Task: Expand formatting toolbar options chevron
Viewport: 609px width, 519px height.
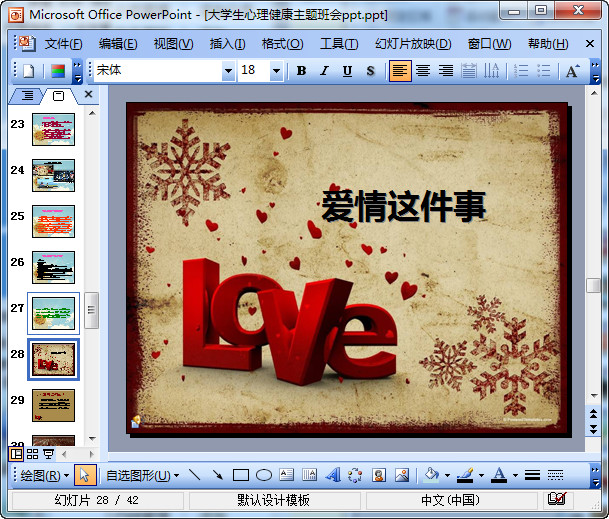Action: tap(595, 72)
